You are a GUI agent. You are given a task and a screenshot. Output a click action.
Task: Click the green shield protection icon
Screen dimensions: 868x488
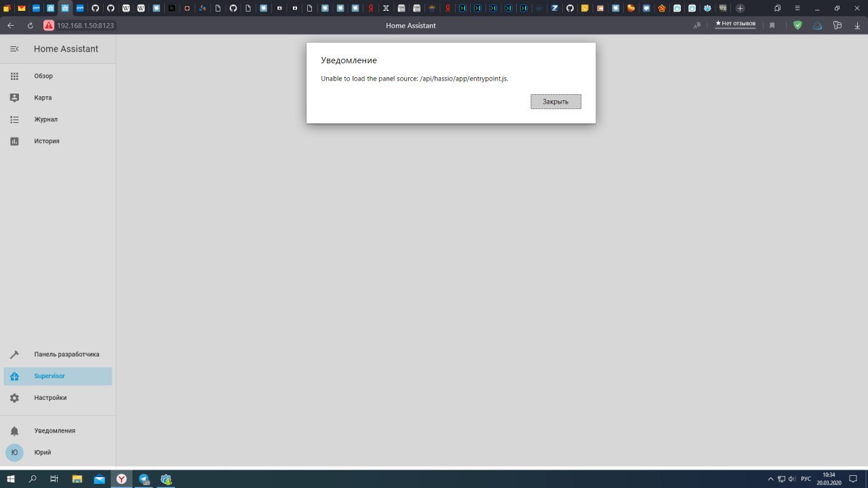(798, 25)
